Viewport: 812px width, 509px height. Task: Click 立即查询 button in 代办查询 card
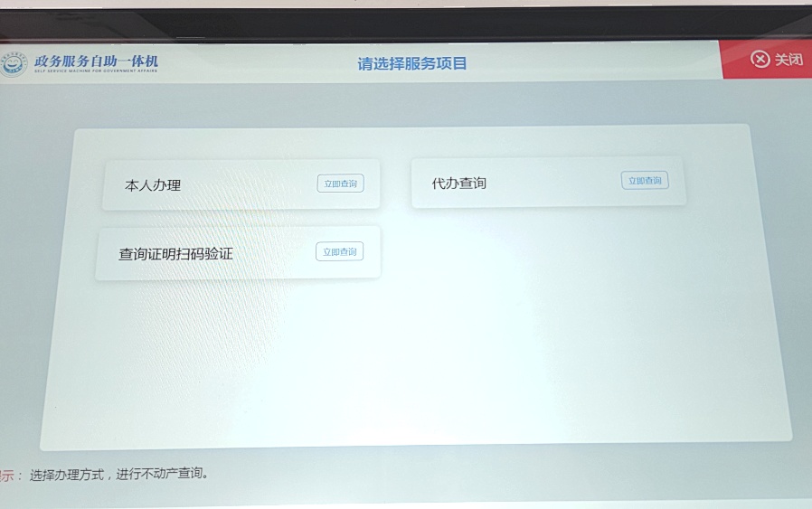point(645,180)
